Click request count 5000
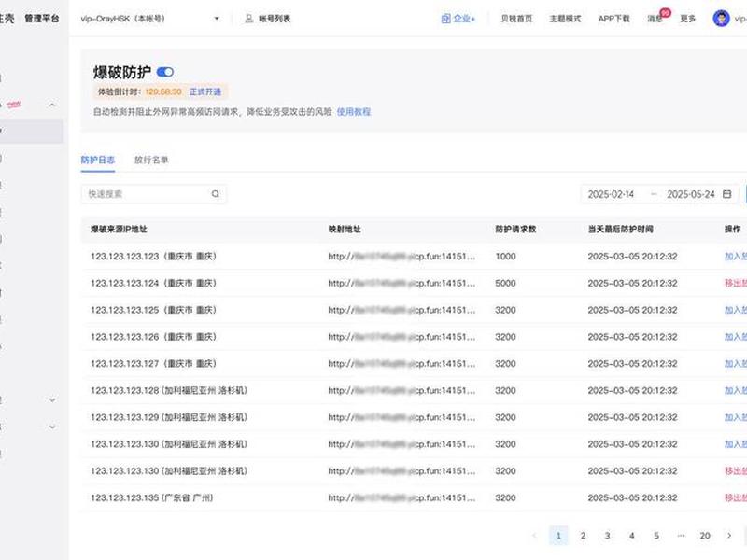This screenshot has width=747, height=560. point(505,283)
